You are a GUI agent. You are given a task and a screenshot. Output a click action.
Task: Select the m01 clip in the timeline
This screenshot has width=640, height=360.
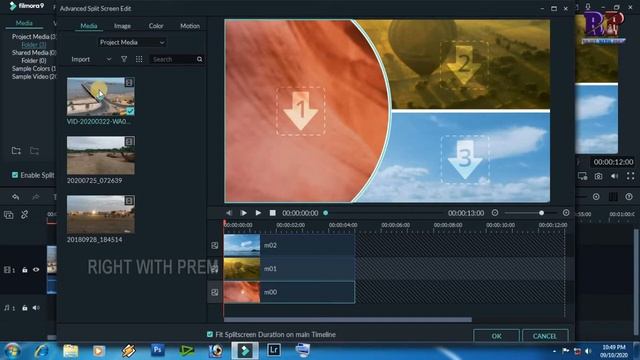[289, 269]
